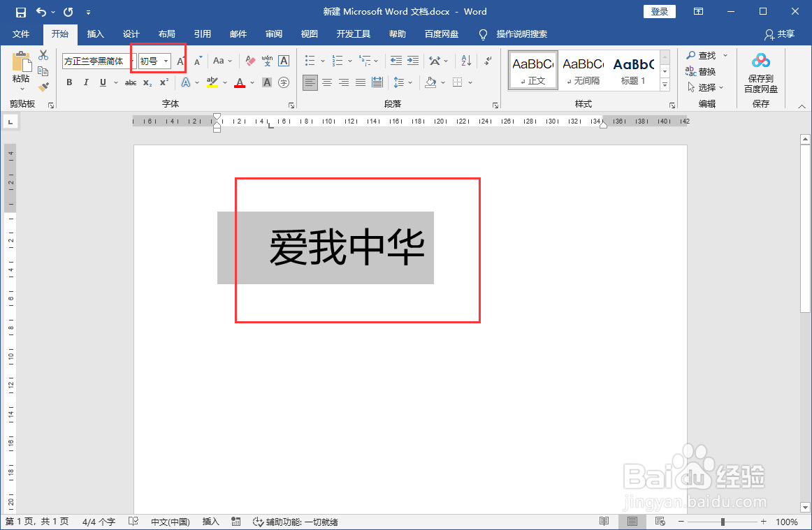The image size is (812, 530).
Task: Enable italic formatting
Action: click(85, 82)
